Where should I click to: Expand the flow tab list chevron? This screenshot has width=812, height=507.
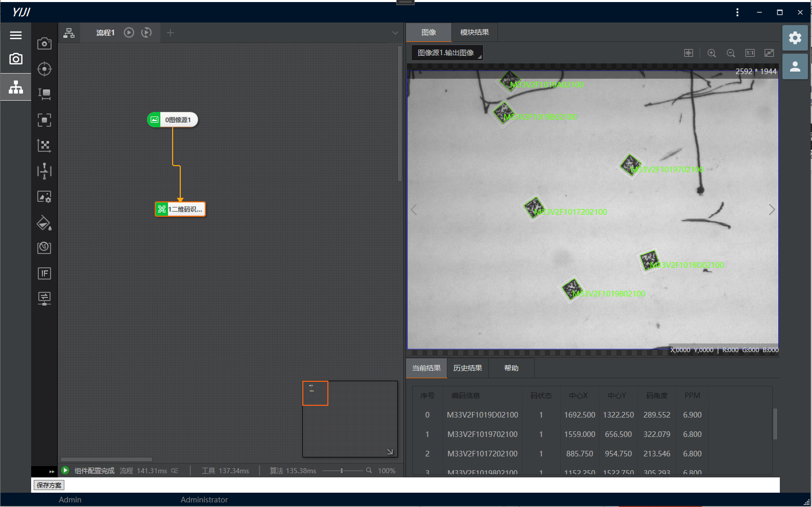click(395, 33)
